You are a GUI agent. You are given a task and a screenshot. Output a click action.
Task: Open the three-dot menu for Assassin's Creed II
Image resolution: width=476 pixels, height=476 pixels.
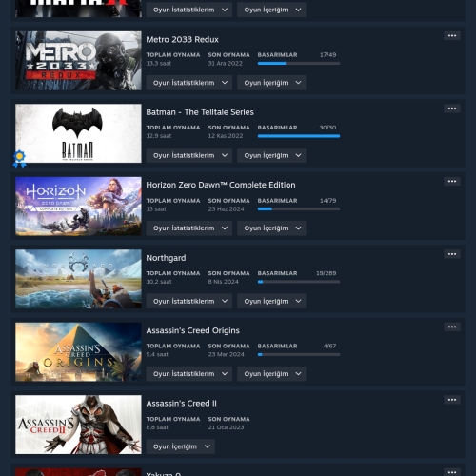coord(452,400)
